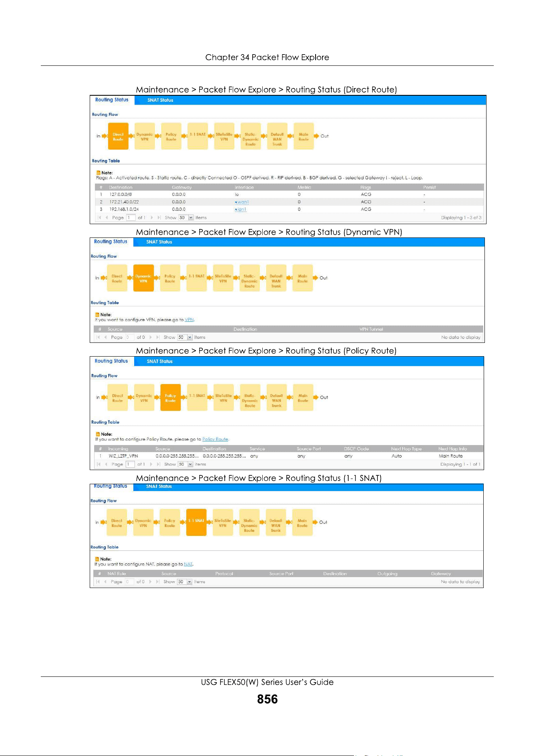This screenshot has height=756, width=535.
Task: Click WIZ_L2TP_VPN incoming cell
Action: click(x=123, y=456)
